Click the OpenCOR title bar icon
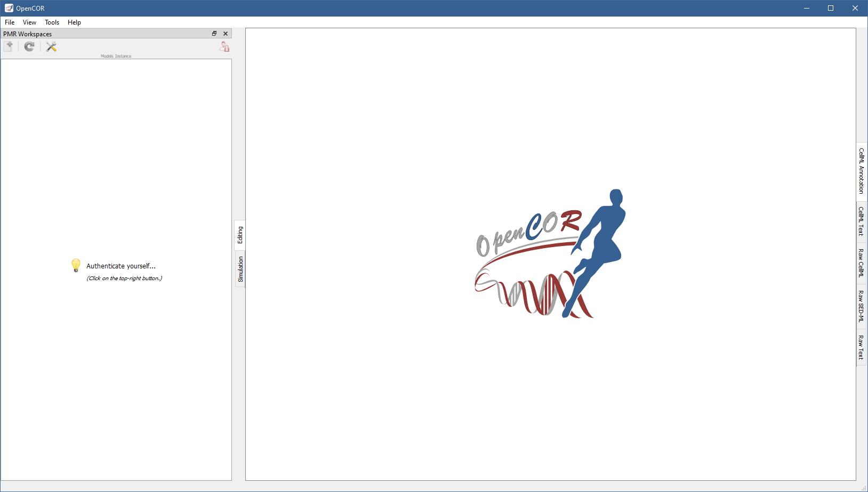 coord(9,8)
